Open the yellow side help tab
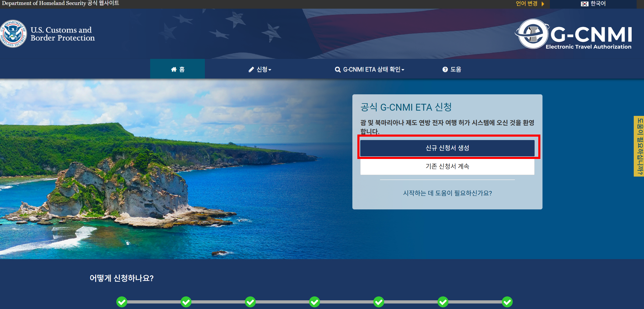This screenshot has height=309, width=644. click(639, 146)
